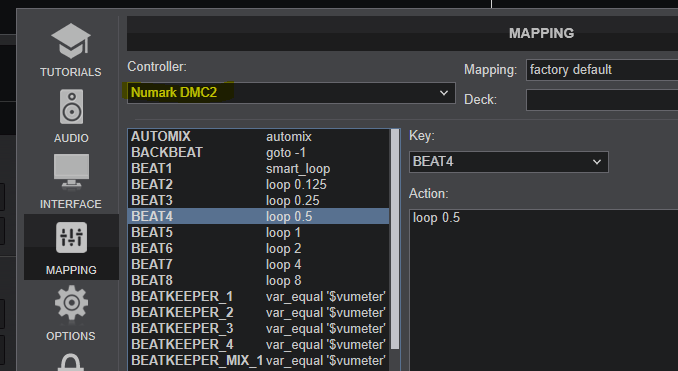Select the BEAT8 loop 8 row
The image size is (678, 371).
259,281
